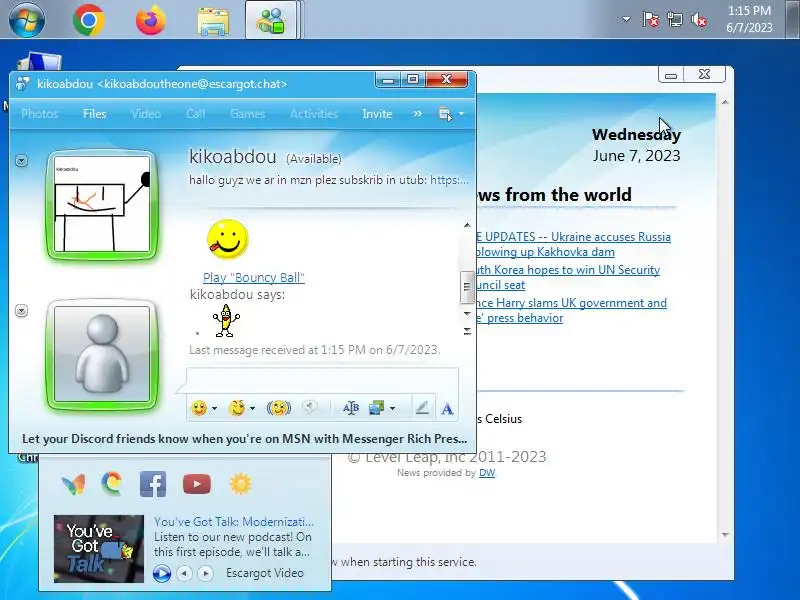This screenshot has height=600, width=800.
Task: Open the Activities menu in chat window
Action: pyautogui.click(x=314, y=114)
